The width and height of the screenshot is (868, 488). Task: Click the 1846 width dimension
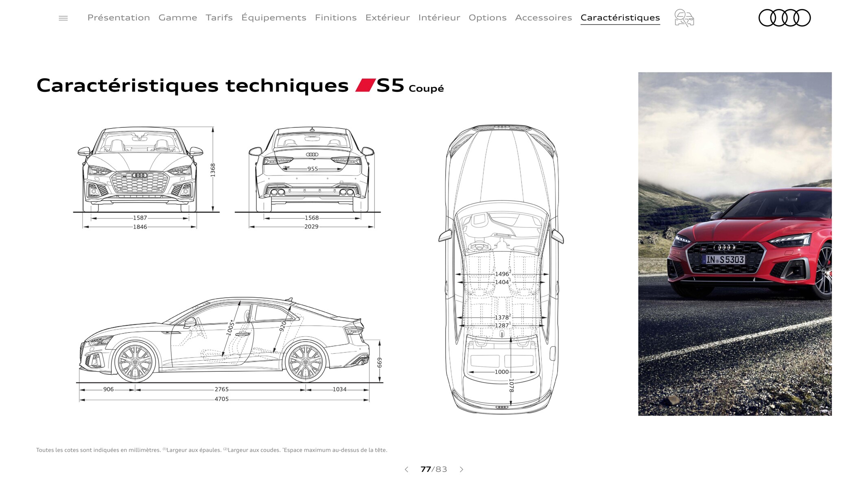140,227
